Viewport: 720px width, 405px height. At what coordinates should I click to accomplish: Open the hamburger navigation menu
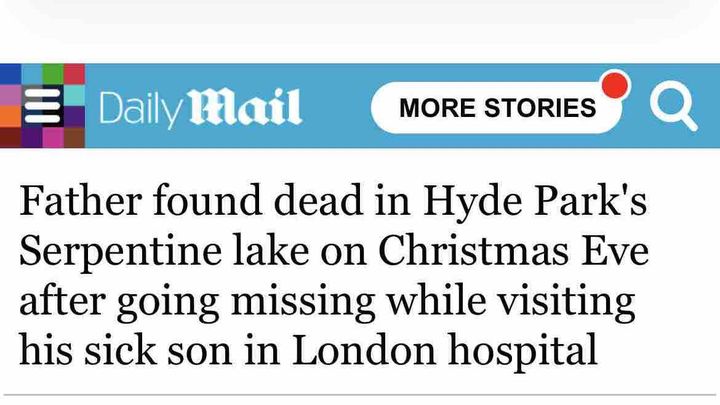point(42,106)
